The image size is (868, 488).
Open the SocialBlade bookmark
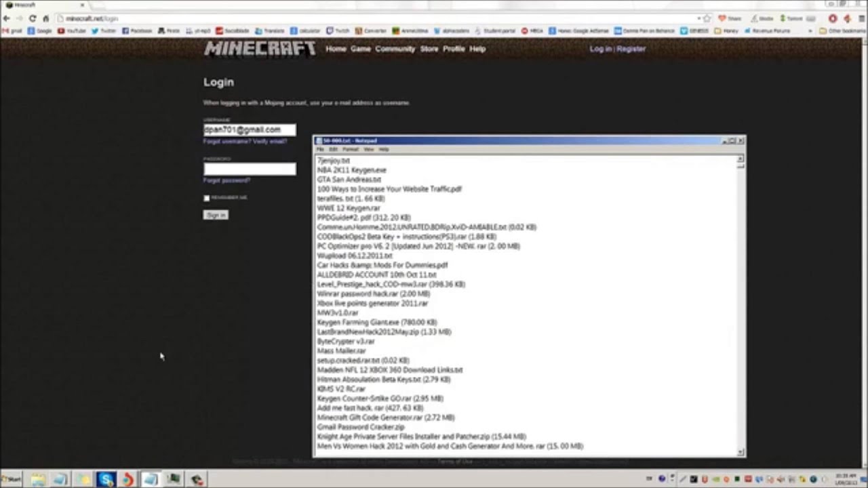(233, 30)
